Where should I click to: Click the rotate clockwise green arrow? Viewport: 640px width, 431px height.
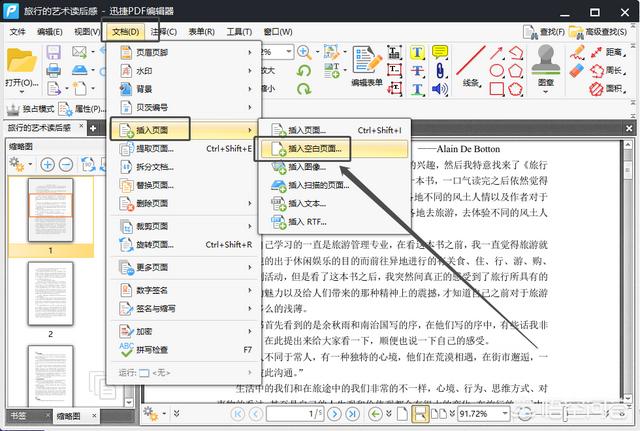pos(304,89)
